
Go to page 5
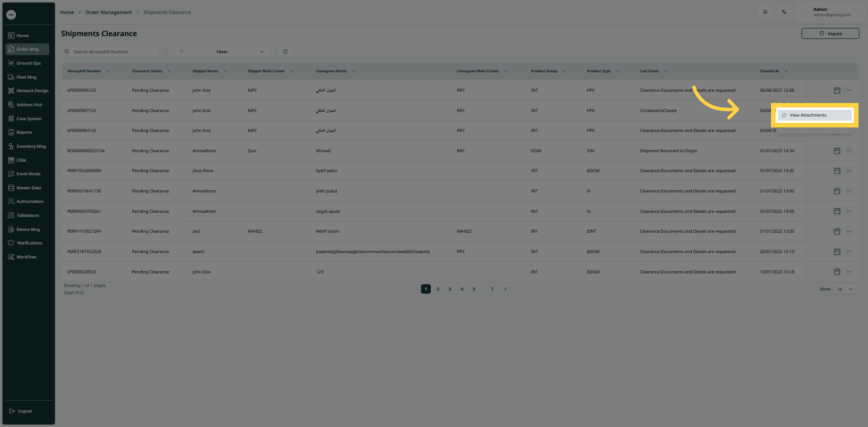pyautogui.click(x=474, y=289)
